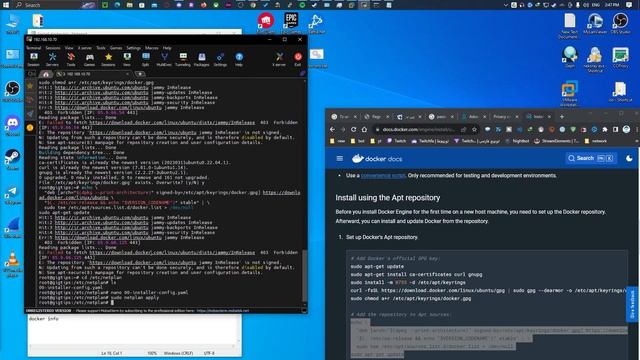Open the Terminal menu in MobaXterm
The height and width of the screenshot is (360, 640).
coord(33,48)
